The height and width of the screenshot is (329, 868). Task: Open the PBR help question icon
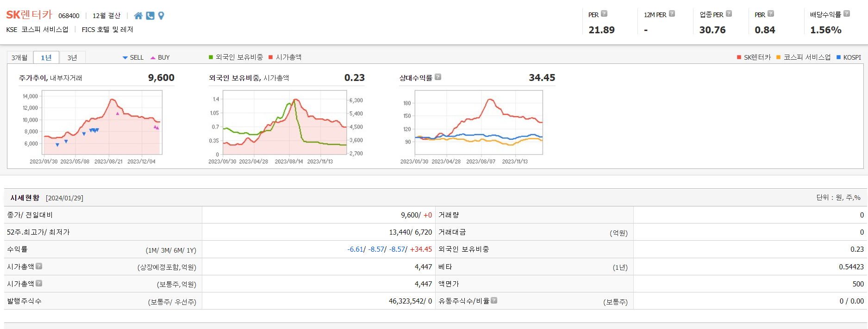click(x=771, y=14)
